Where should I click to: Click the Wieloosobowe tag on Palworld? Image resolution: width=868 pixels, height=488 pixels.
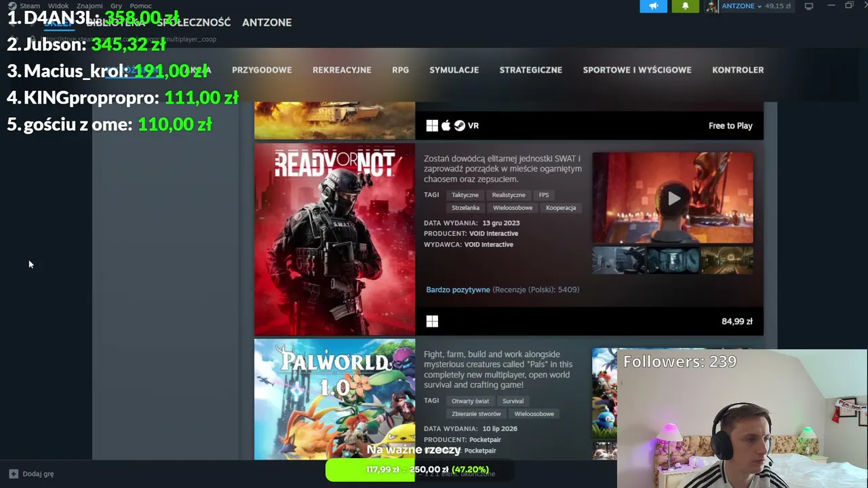(x=534, y=414)
